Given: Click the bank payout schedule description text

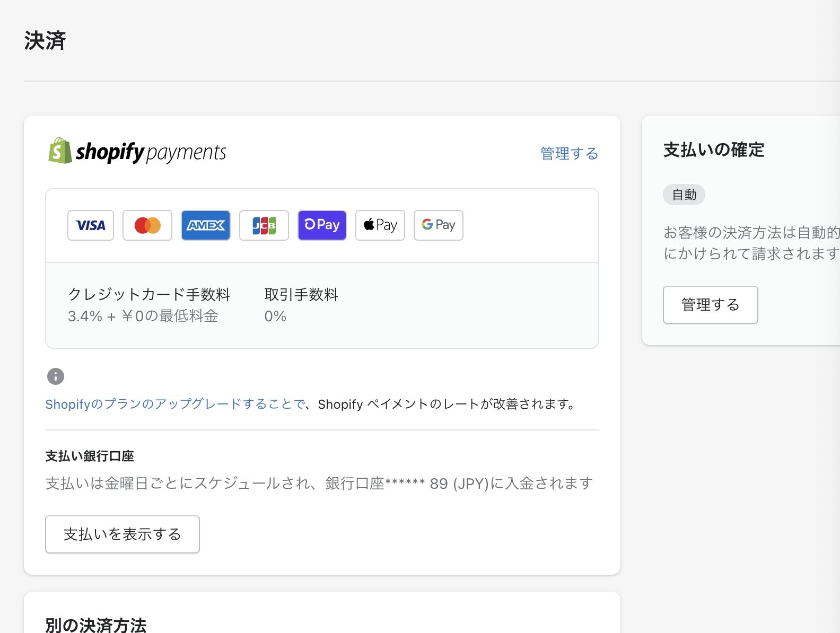Looking at the screenshot, I should tap(319, 483).
